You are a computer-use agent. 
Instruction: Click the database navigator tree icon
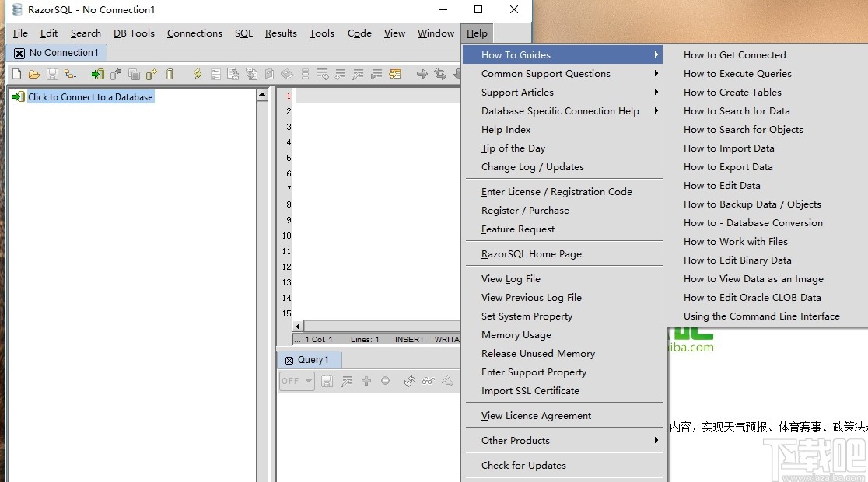[70, 74]
